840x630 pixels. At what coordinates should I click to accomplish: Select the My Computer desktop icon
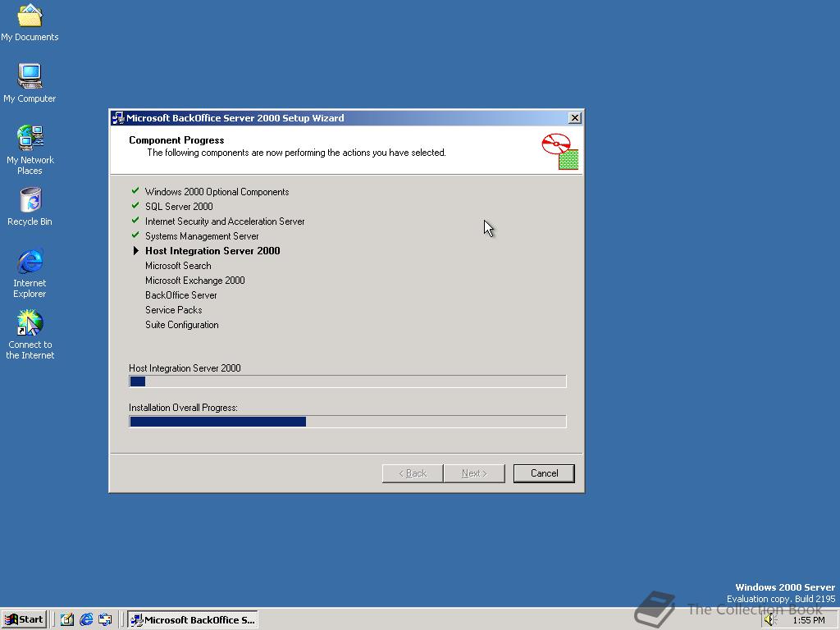[30, 83]
